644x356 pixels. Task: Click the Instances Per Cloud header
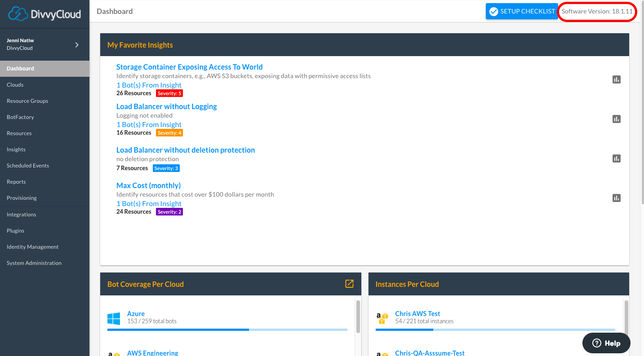pyautogui.click(x=407, y=284)
